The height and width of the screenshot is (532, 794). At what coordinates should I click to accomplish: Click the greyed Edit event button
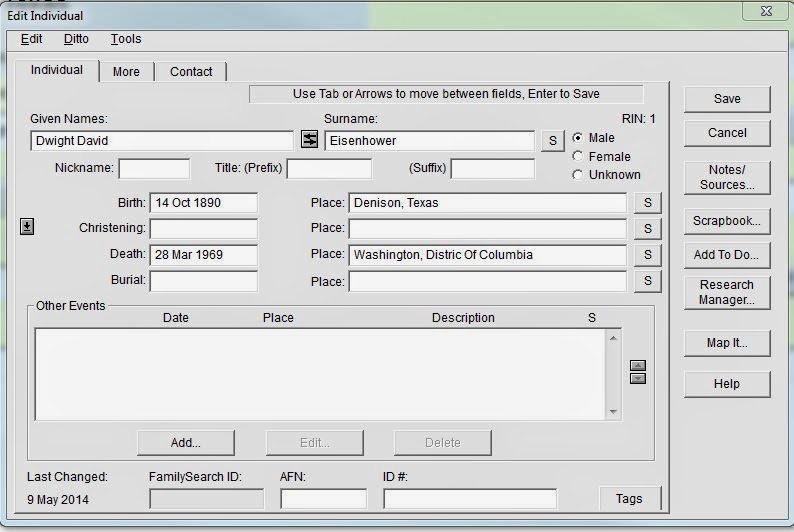[314, 443]
